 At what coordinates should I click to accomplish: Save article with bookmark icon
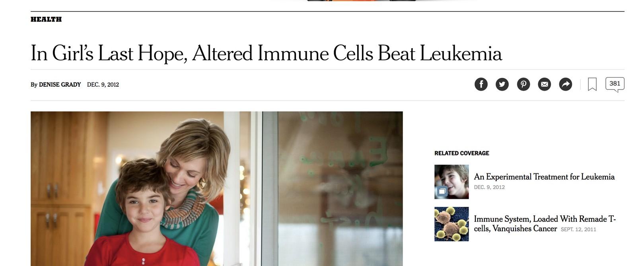(x=592, y=84)
